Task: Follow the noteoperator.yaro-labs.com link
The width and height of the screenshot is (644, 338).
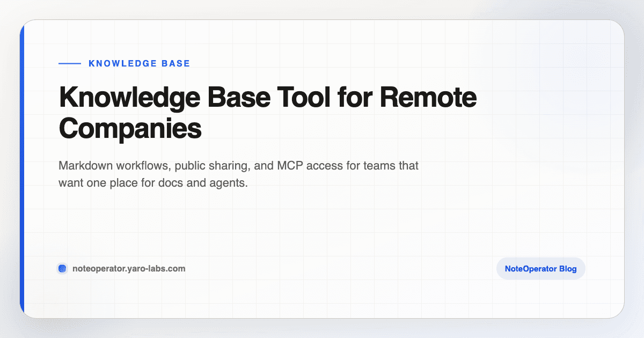Action: pos(129,268)
